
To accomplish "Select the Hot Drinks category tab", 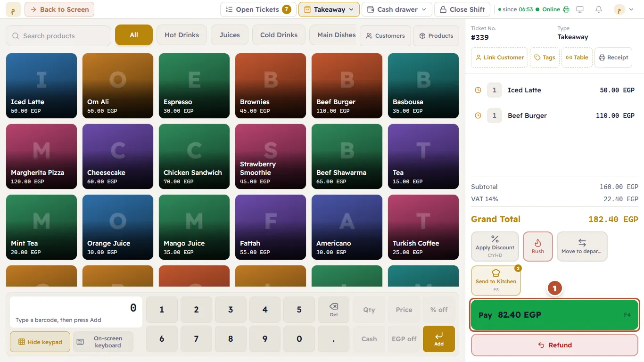I will [182, 35].
